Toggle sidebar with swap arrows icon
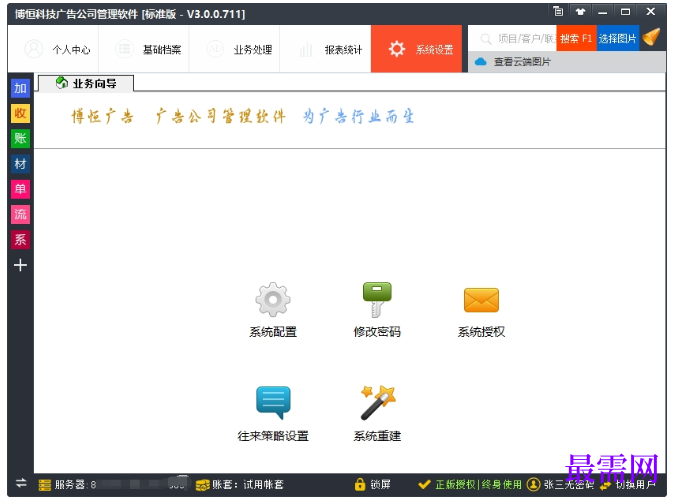This screenshot has width=677, height=500. tap(21, 483)
